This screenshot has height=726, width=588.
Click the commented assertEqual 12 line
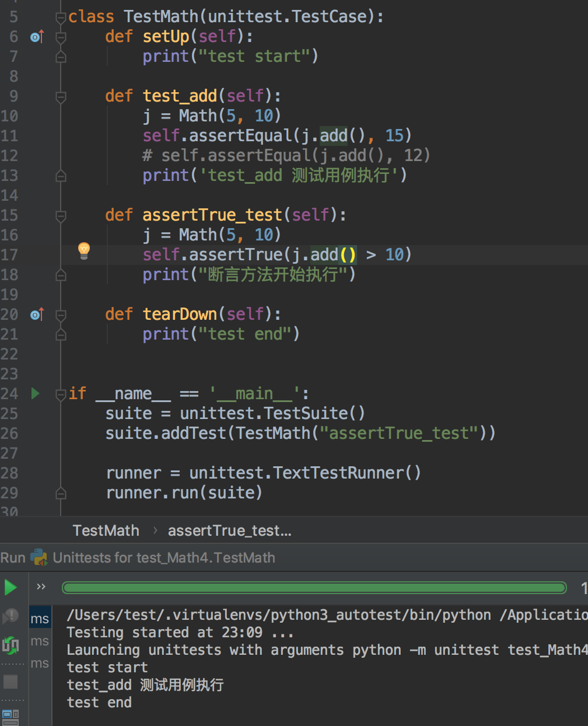[286, 155]
